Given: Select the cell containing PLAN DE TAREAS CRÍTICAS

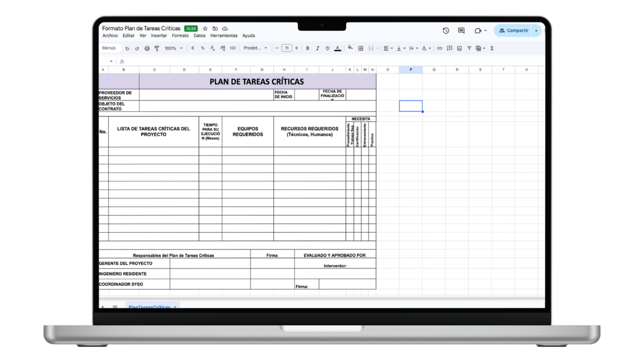Looking at the screenshot, I should tap(257, 81).
